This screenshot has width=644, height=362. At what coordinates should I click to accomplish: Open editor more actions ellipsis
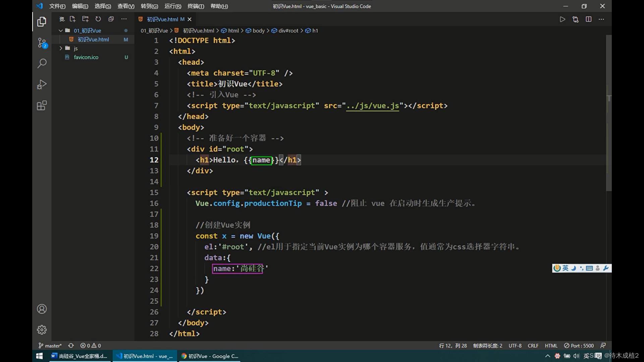[601, 19]
